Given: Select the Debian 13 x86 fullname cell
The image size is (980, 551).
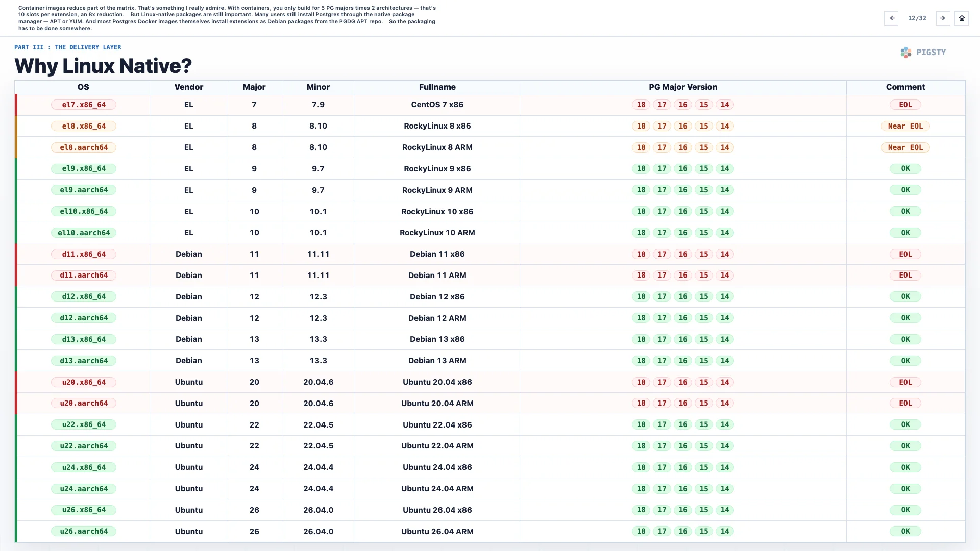Looking at the screenshot, I should click(437, 339).
